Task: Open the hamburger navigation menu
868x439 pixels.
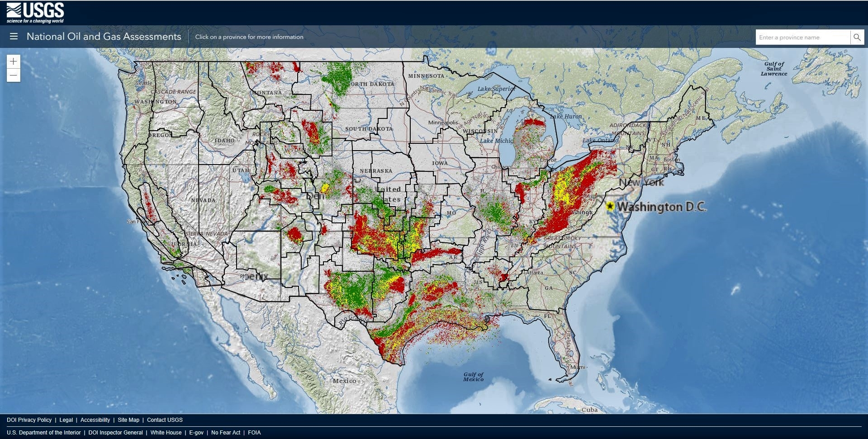Action: [x=14, y=37]
